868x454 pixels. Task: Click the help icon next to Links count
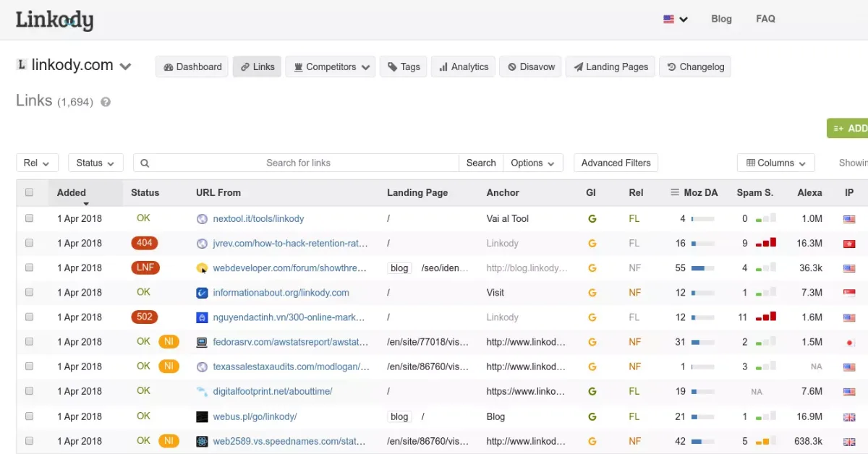click(x=105, y=102)
